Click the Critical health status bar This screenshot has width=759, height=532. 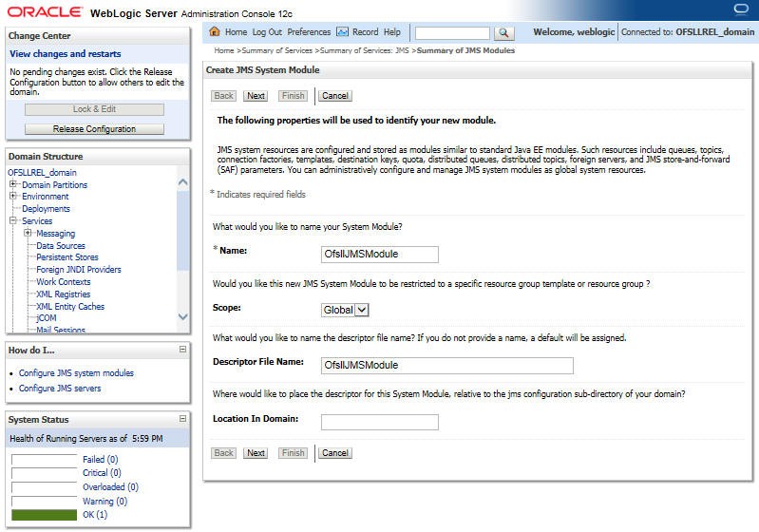point(44,473)
